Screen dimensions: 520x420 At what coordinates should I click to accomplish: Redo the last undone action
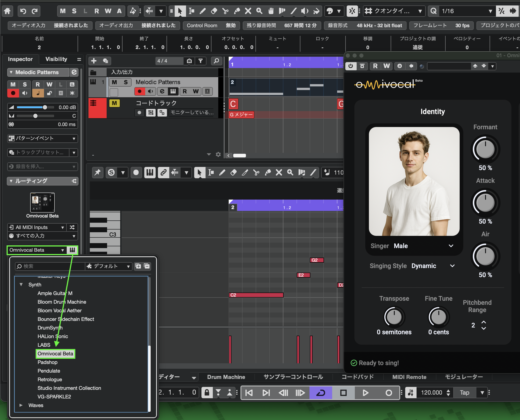35,11
